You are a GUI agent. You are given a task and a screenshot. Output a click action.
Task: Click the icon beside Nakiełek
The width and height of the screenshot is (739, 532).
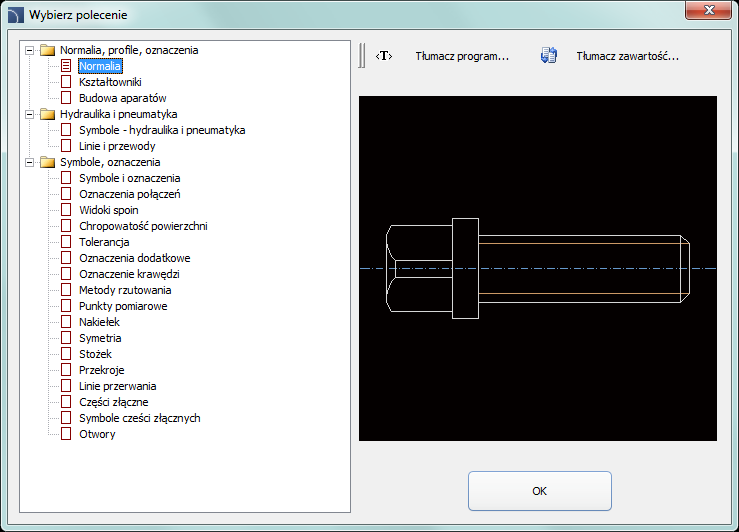tap(66, 322)
